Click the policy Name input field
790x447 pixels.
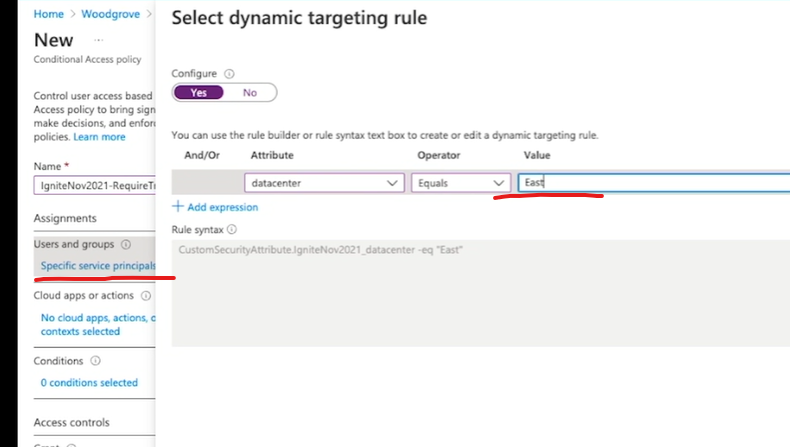[x=95, y=185]
